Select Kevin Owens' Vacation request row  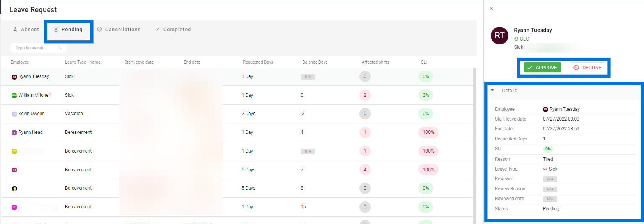click(237, 114)
